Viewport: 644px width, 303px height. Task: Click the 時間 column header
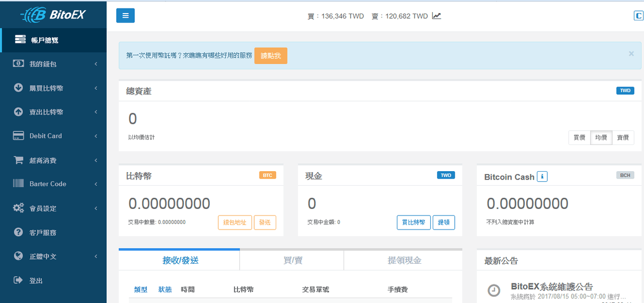188,289
